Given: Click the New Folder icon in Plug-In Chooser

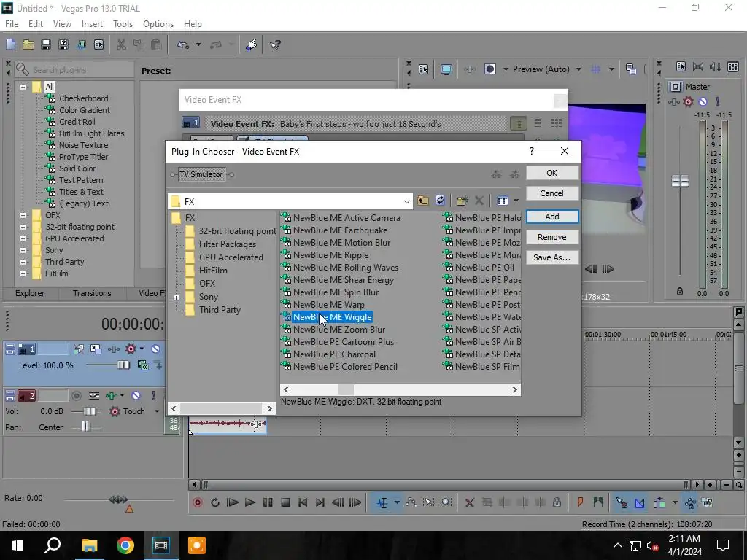Looking at the screenshot, I should tap(462, 201).
